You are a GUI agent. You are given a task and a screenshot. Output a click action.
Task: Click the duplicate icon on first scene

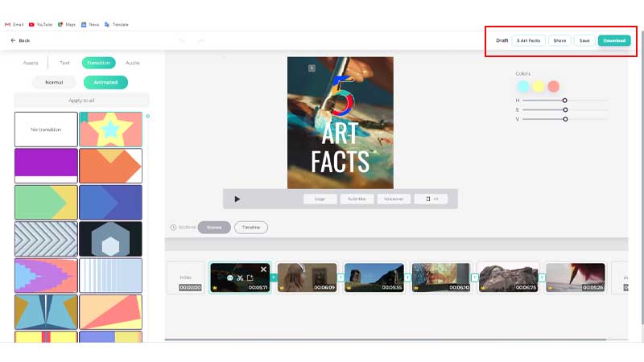coord(250,278)
